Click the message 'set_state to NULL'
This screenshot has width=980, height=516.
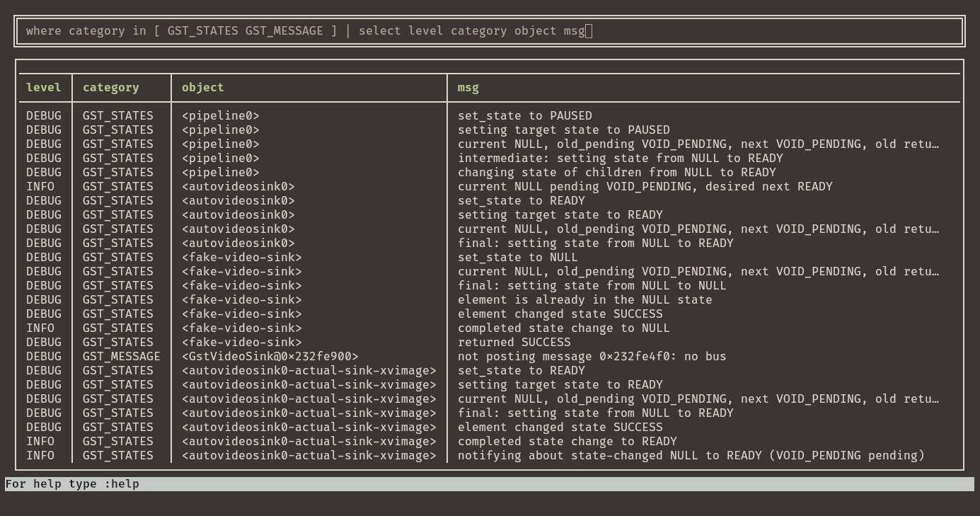tap(518, 258)
